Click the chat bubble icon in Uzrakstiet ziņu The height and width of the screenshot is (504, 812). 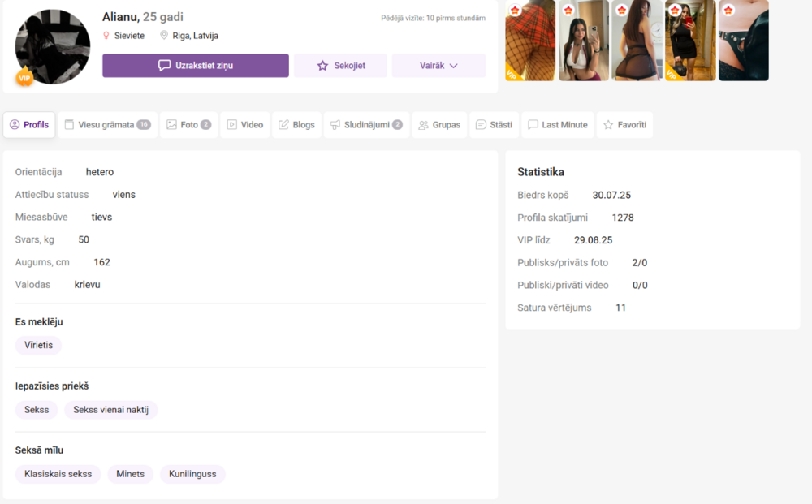164,66
